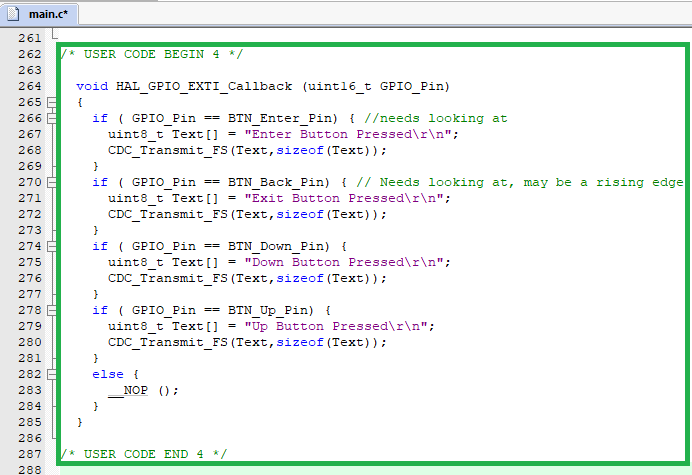Collapse the BTN_Up_Pin if block at line 278
The width and height of the screenshot is (692, 475).
point(52,310)
